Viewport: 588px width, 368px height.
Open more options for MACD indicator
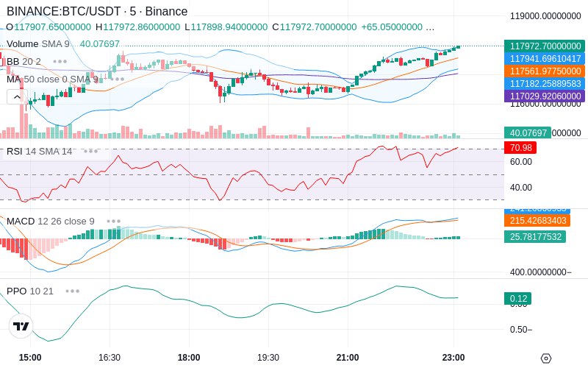[x=114, y=222]
